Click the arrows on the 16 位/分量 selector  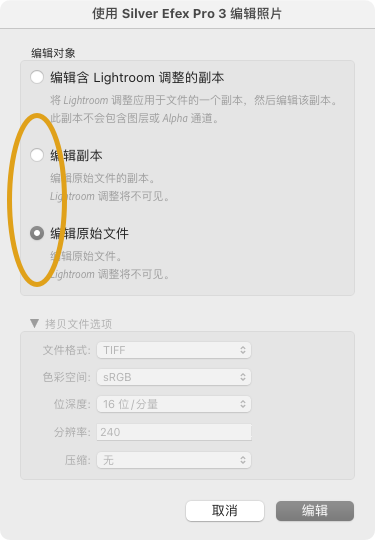point(243,404)
